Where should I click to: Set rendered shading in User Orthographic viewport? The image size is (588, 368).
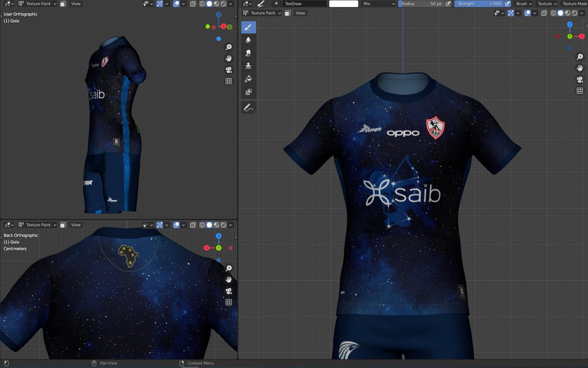223,3
